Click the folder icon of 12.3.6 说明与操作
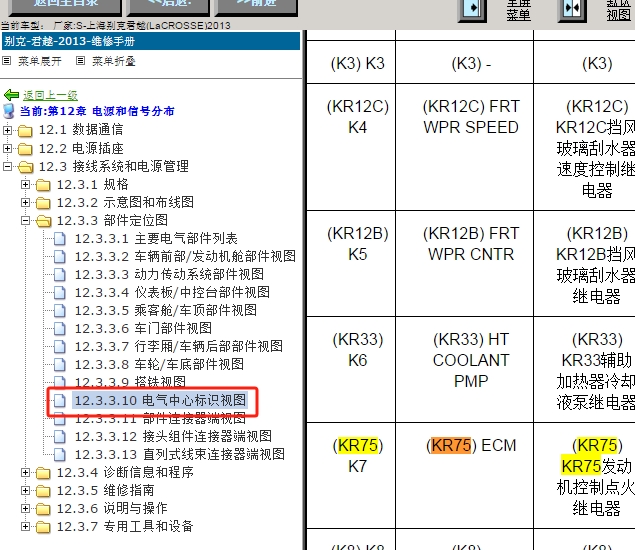Viewport: 635px width, 550px height. point(43,509)
